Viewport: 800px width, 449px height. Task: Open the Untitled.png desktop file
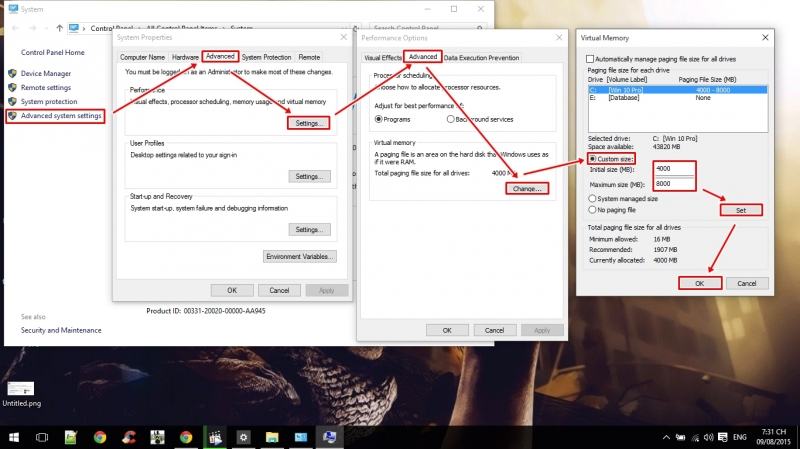tap(20, 392)
